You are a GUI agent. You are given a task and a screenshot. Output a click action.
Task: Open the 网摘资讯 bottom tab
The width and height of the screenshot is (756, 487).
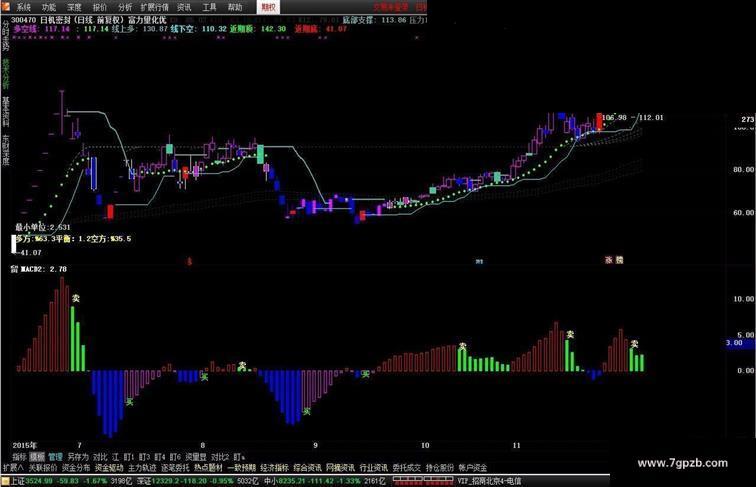click(340, 468)
